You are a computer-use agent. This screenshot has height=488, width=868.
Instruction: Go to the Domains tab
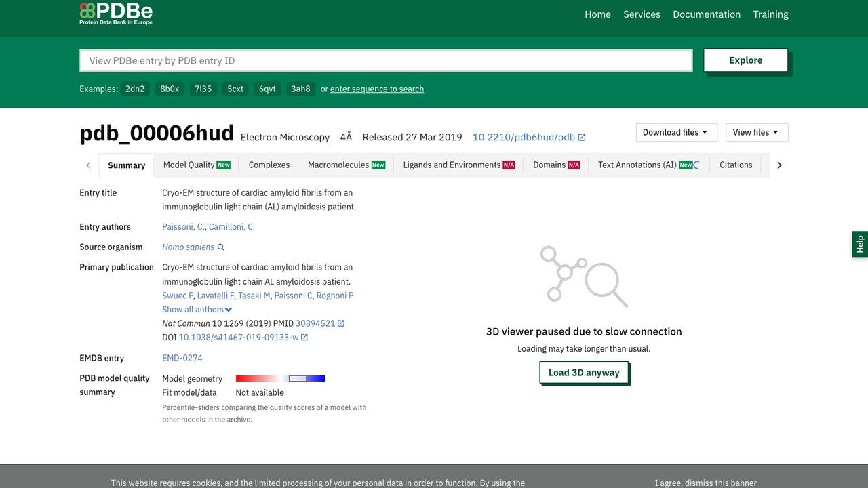click(557, 165)
